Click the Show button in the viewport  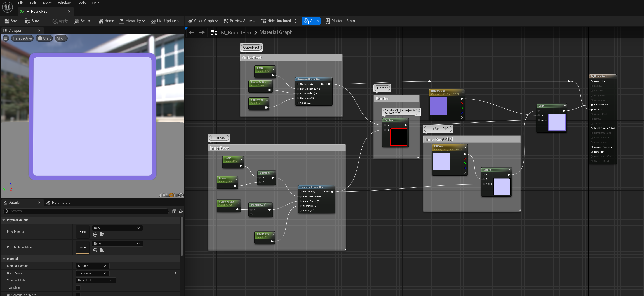(x=61, y=38)
